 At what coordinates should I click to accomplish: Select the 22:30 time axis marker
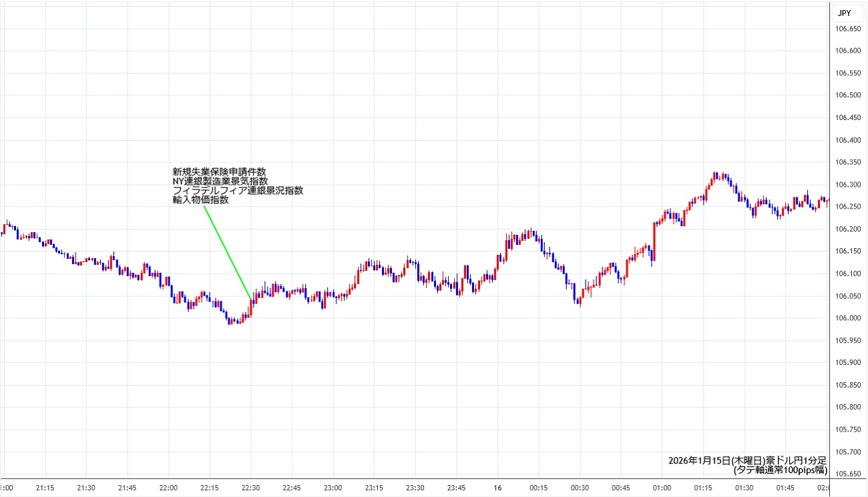point(250,488)
